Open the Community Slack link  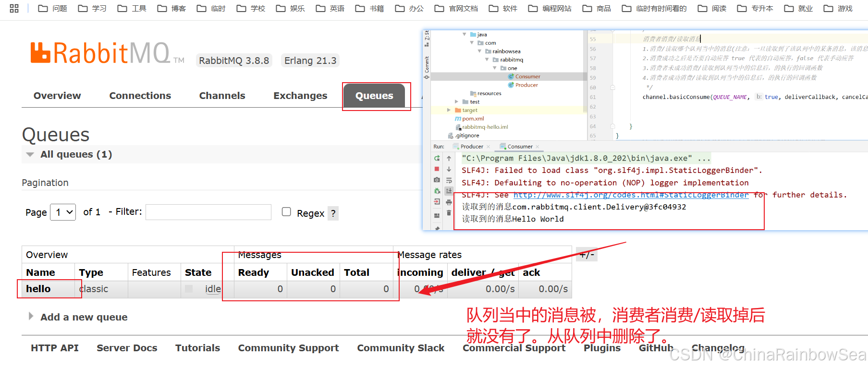(x=401, y=348)
